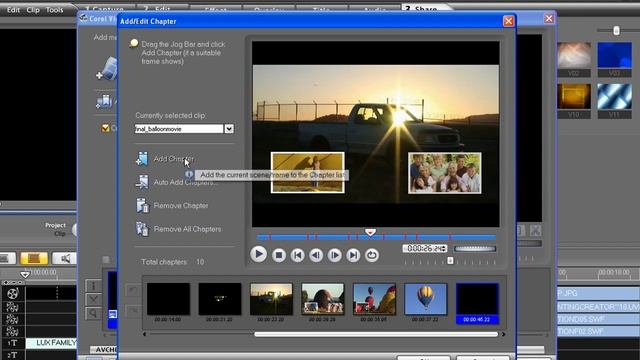Viewport: 640px width, 360px height.
Task: Click the timeline playhead at 00:00:00.00
Action: 24,274
